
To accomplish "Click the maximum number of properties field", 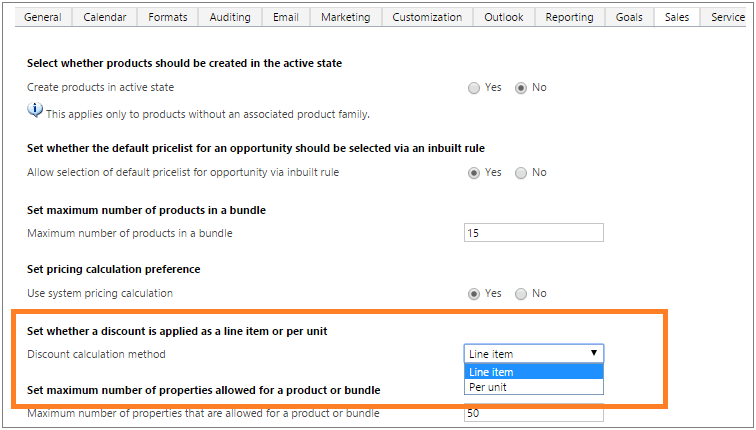I will pyautogui.click(x=534, y=413).
